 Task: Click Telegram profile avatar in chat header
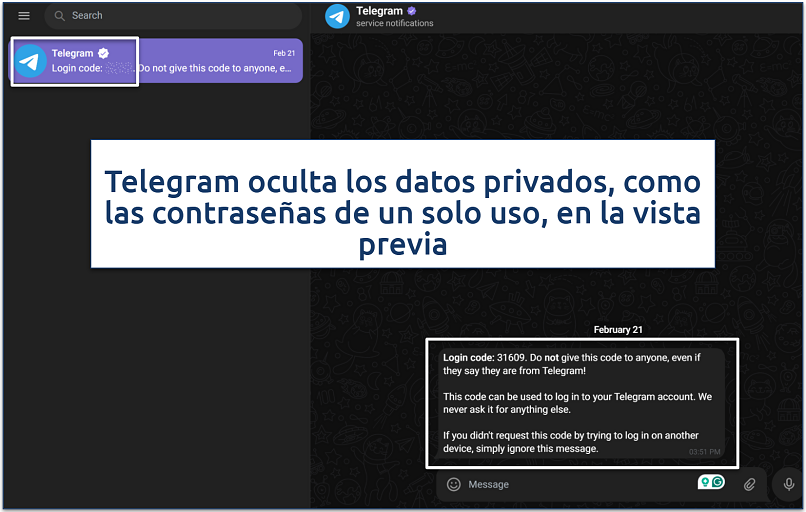click(338, 16)
